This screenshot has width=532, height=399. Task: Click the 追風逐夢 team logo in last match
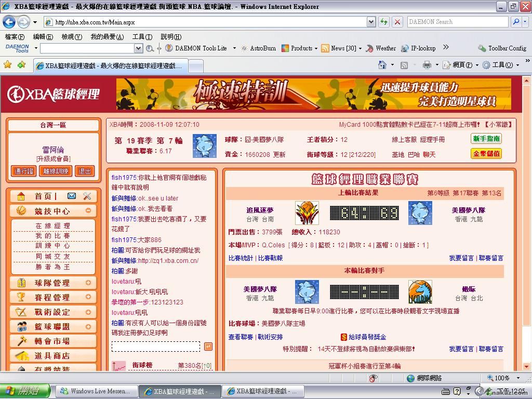click(x=307, y=212)
